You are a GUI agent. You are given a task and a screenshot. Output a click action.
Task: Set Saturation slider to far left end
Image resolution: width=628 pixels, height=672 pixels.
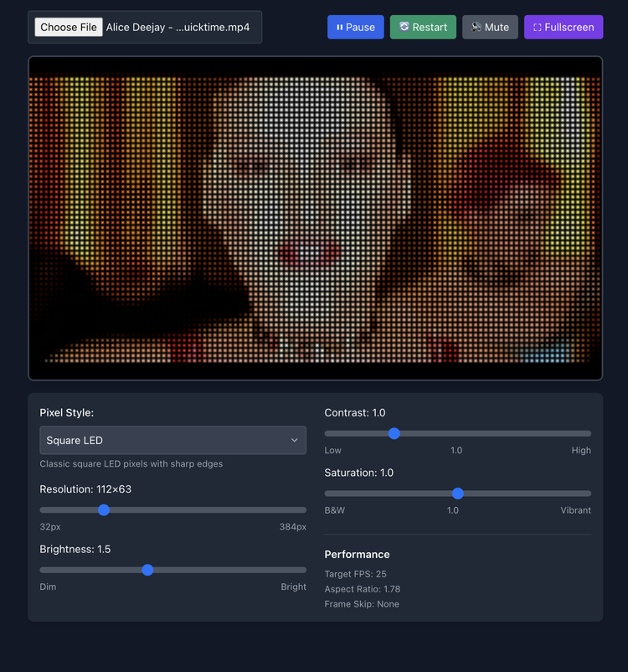coord(327,494)
